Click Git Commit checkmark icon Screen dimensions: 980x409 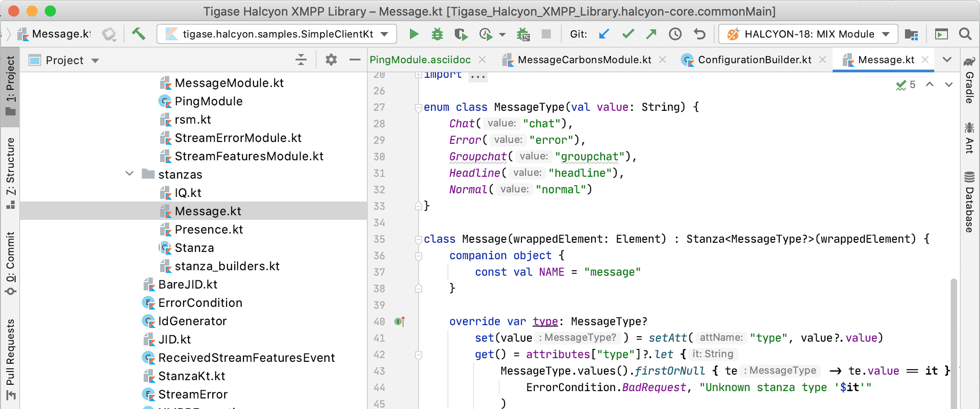[628, 34]
